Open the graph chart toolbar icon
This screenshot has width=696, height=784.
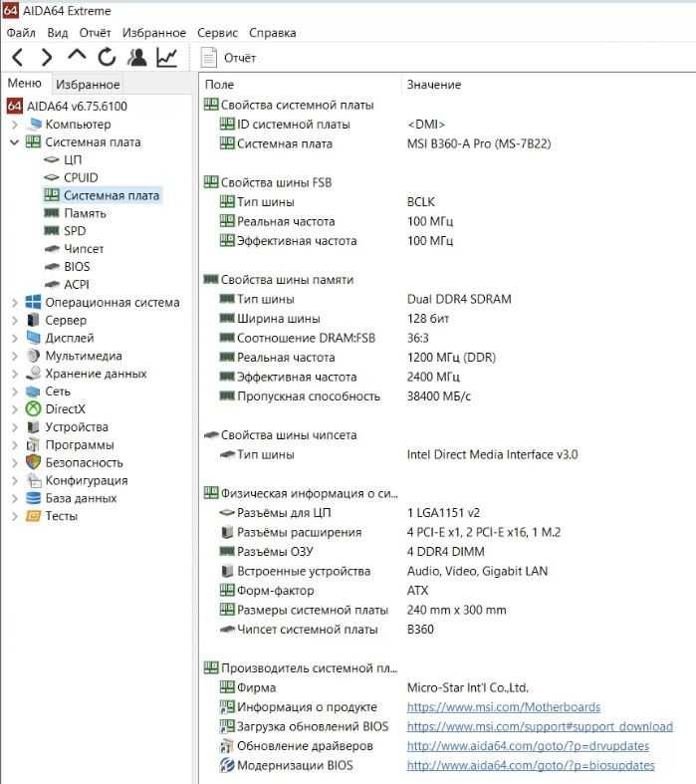pyautogui.click(x=167, y=58)
